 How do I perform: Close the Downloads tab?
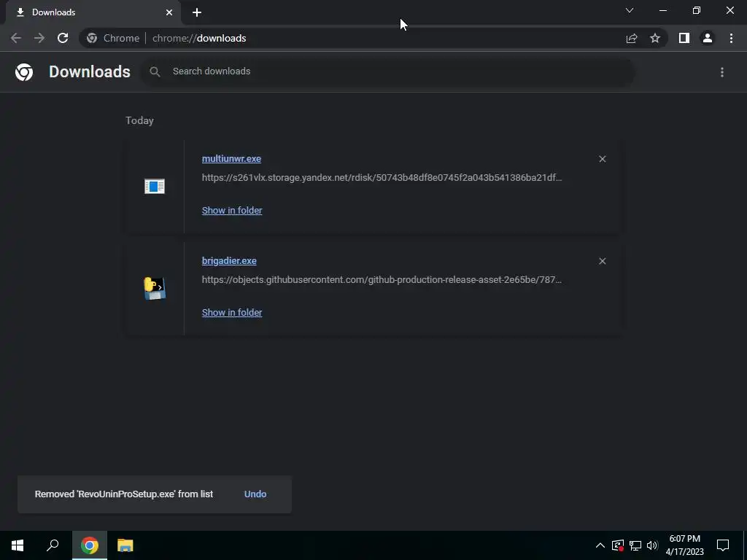tap(169, 12)
